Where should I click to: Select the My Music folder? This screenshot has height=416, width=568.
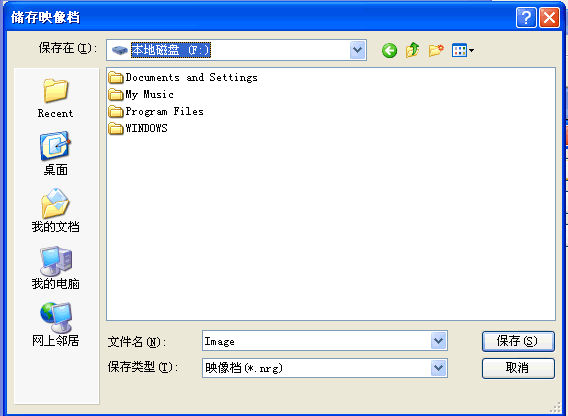tap(141, 95)
